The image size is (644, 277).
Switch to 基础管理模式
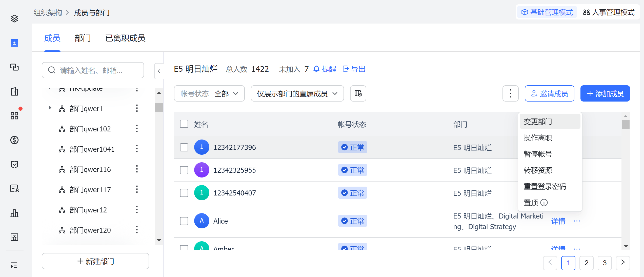(x=547, y=12)
